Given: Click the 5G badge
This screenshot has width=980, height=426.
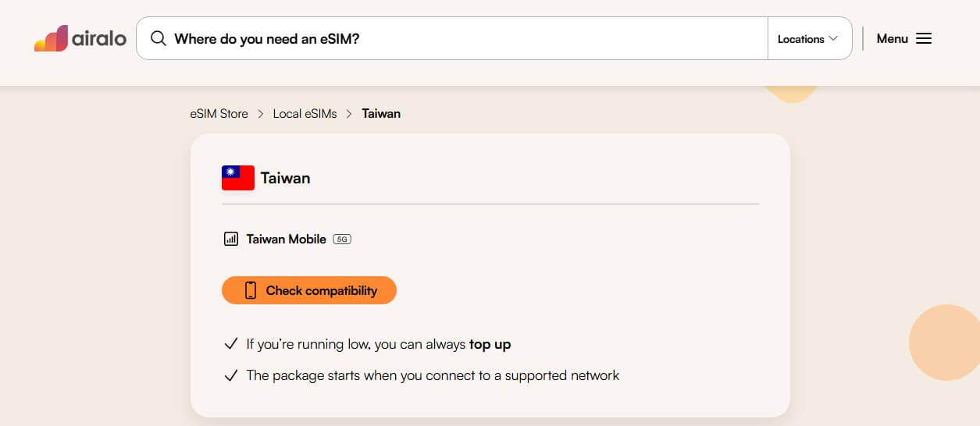Looking at the screenshot, I should 342,240.
